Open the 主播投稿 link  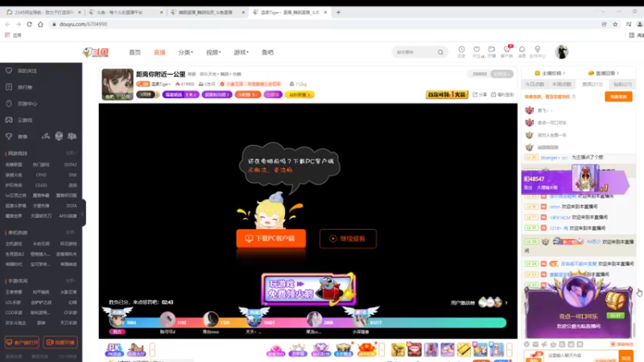[x=550, y=73]
